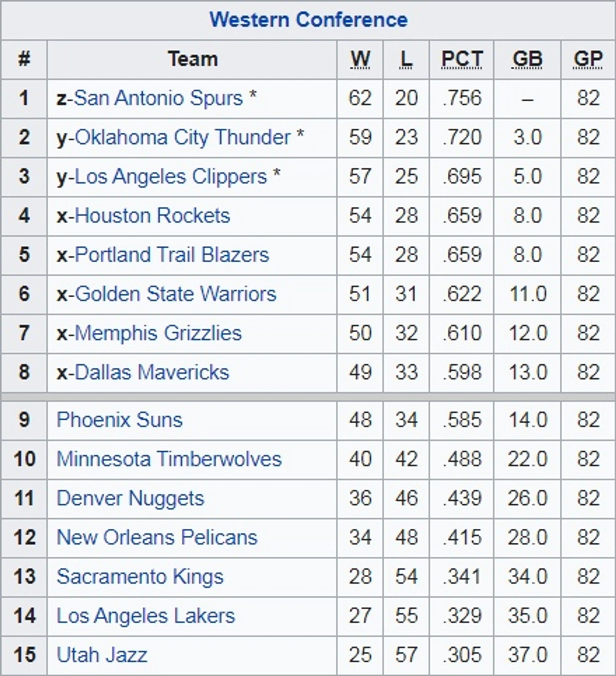The width and height of the screenshot is (616, 676).
Task: Open the Western Conference link
Action: click(308, 20)
